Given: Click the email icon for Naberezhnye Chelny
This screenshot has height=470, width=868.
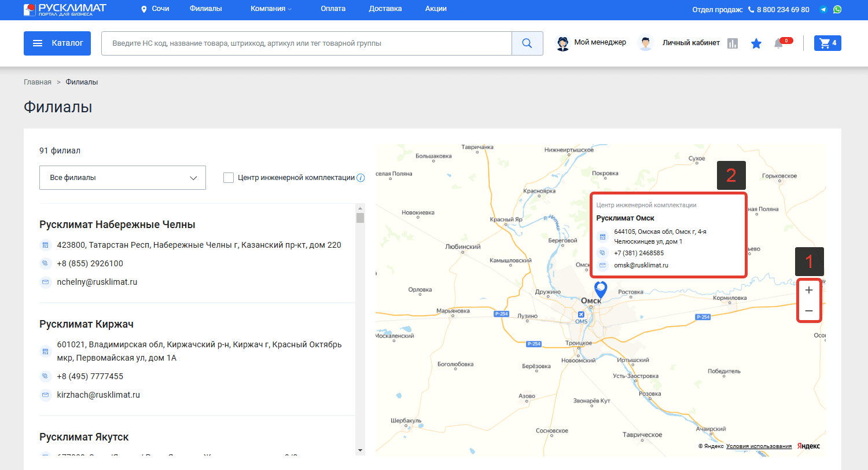Looking at the screenshot, I should [45, 282].
